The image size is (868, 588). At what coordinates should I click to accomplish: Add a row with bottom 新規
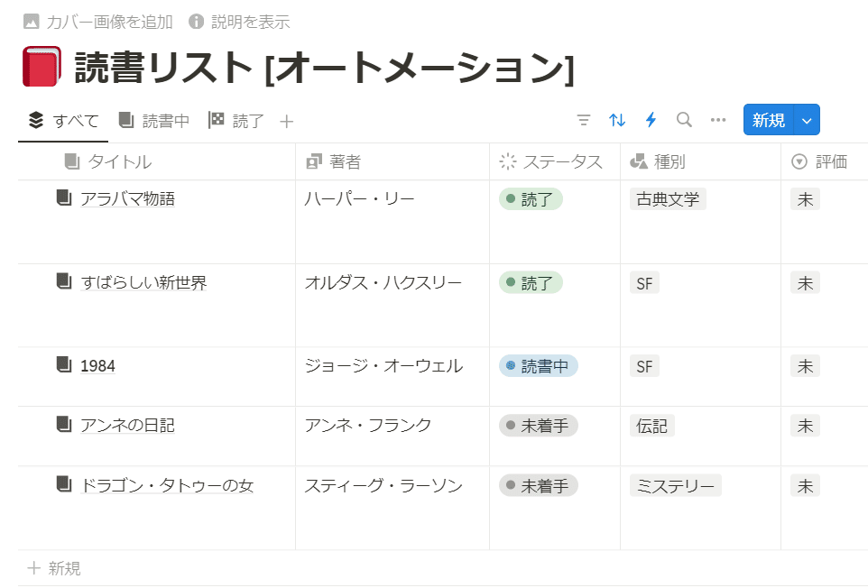coord(54,568)
